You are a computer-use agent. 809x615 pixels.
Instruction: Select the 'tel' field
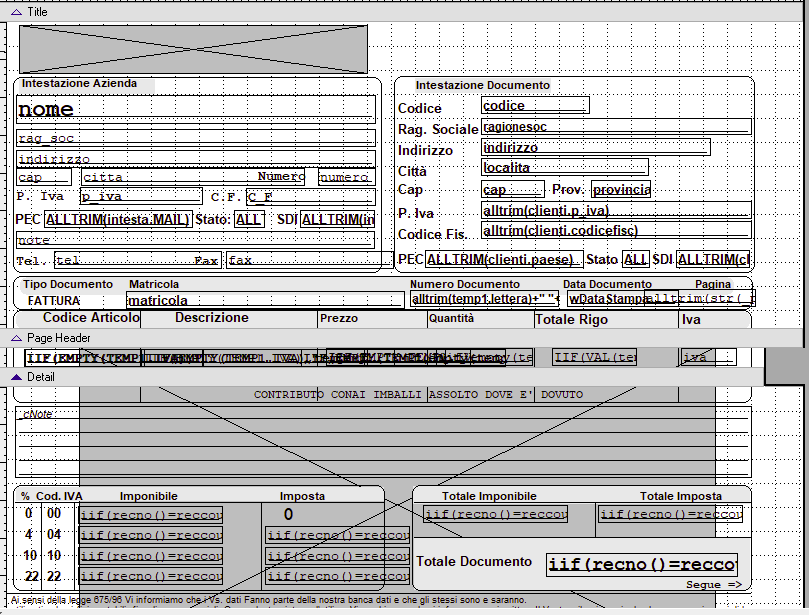(x=138, y=260)
